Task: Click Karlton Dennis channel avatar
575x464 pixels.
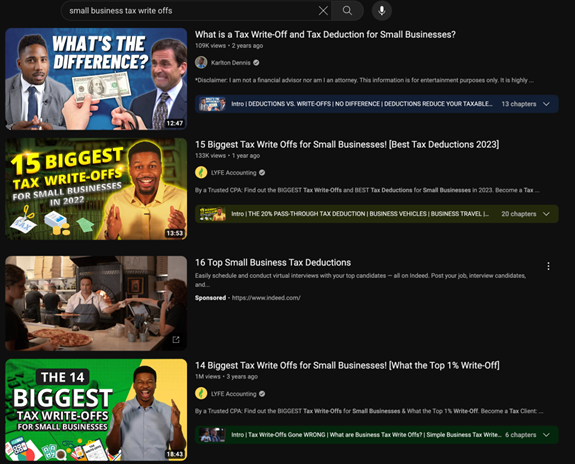Action: tap(201, 62)
